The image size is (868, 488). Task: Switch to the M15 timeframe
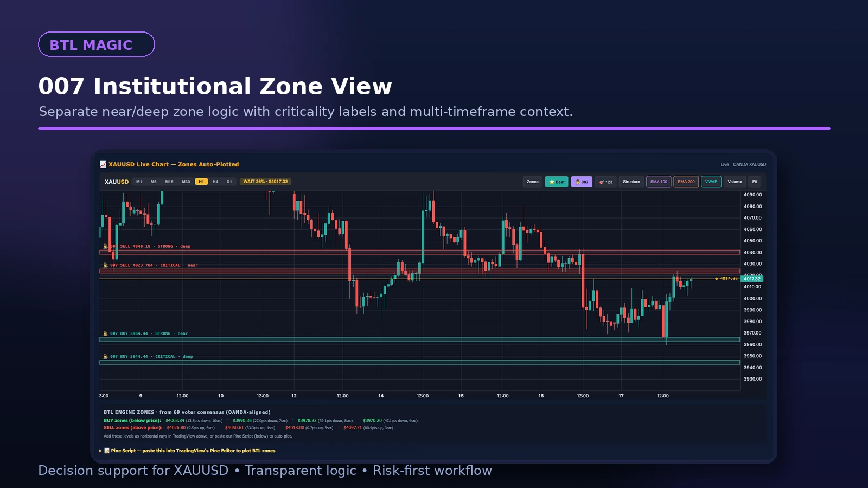coord(169,182)
